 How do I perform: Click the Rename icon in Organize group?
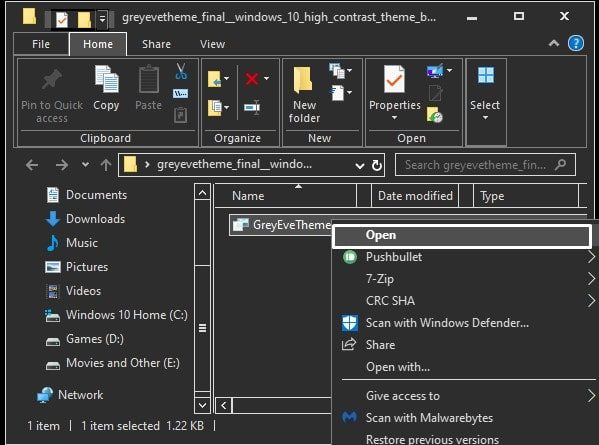252,107
